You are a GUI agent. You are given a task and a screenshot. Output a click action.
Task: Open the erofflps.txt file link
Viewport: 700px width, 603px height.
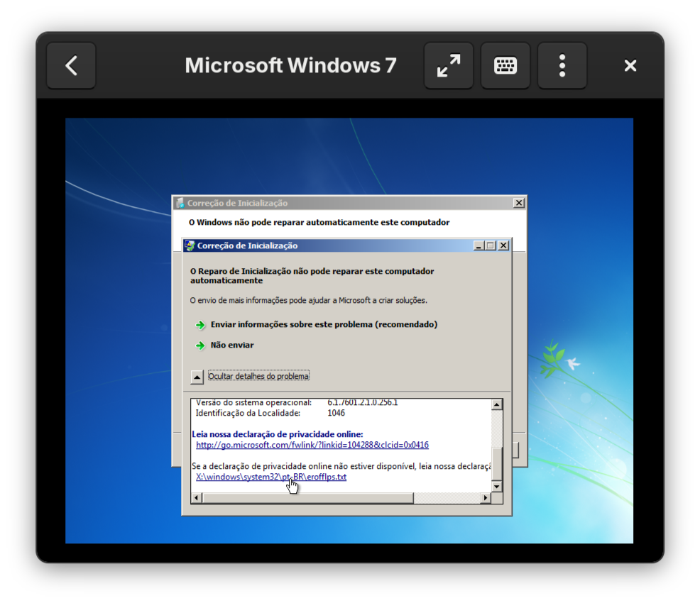[x=271, y=477]
